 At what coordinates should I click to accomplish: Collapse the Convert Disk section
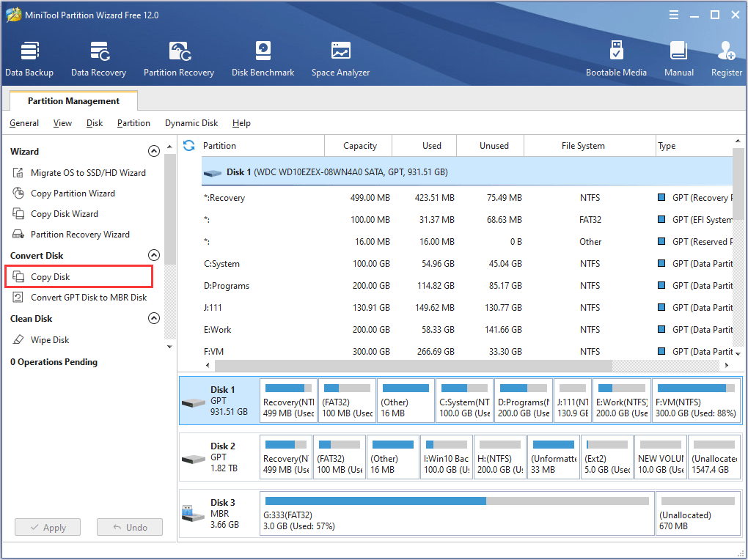pos(154,255)
